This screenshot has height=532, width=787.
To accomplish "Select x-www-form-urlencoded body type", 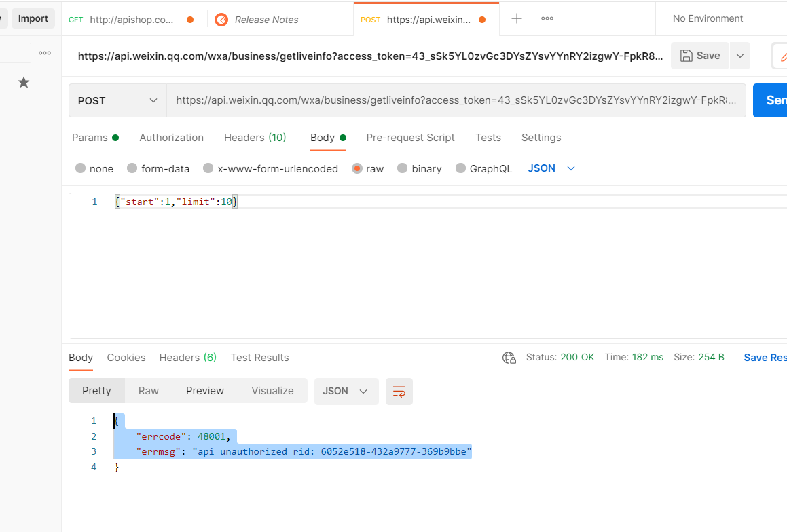I will [x=270, y=168].
